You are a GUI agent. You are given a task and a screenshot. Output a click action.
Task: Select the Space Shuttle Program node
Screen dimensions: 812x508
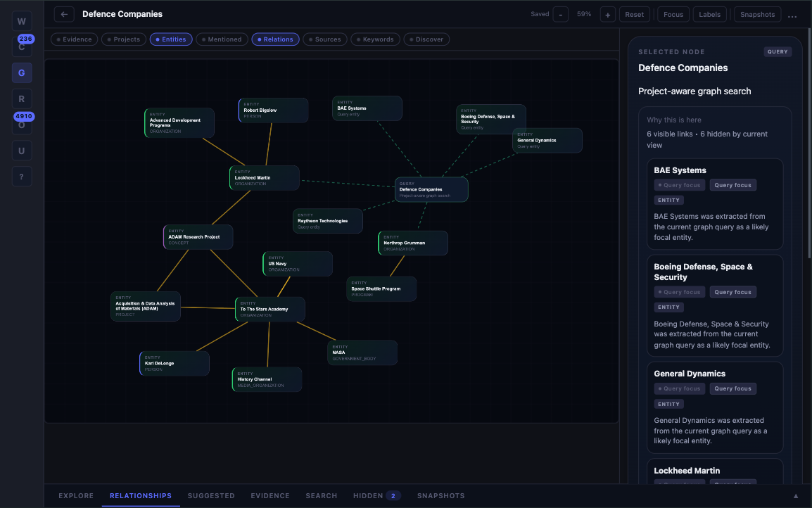tap(381, 289)
